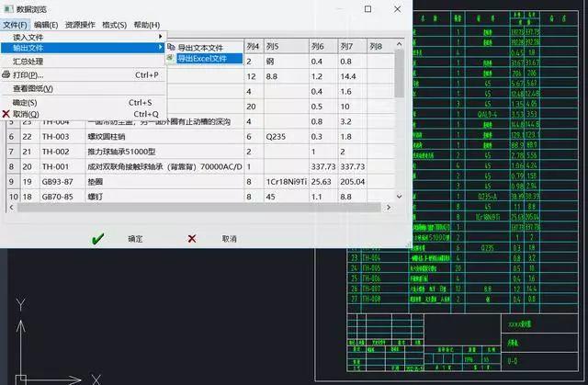Open the 格式(S) menu
Viewport: 588px width, 385px height.
114,25
